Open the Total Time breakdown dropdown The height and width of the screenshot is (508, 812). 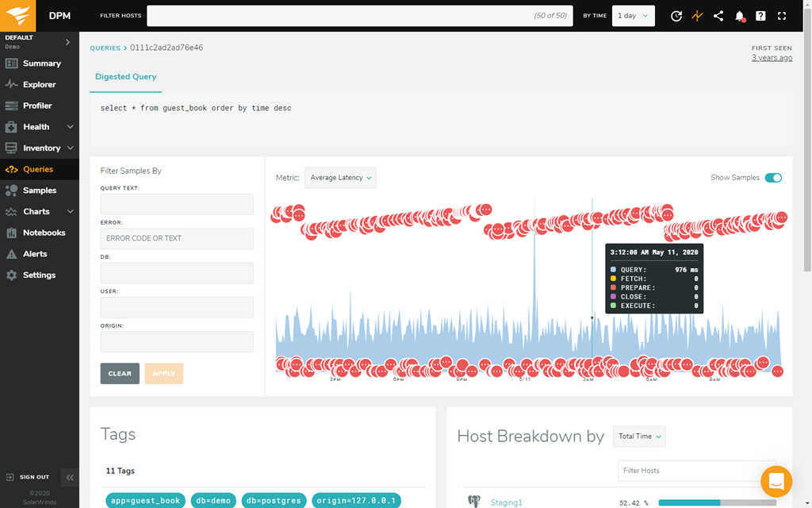(x=639, y=436)
